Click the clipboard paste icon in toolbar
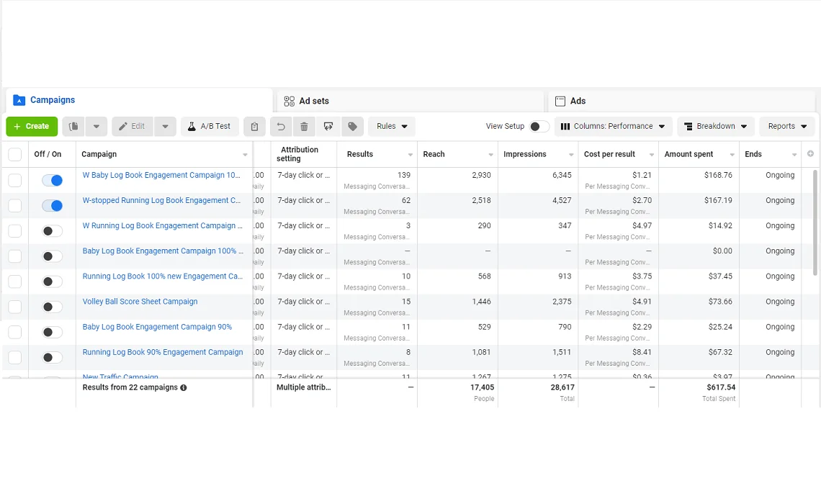Viewport: 821px width, 504px height. (x=254, y=127)
